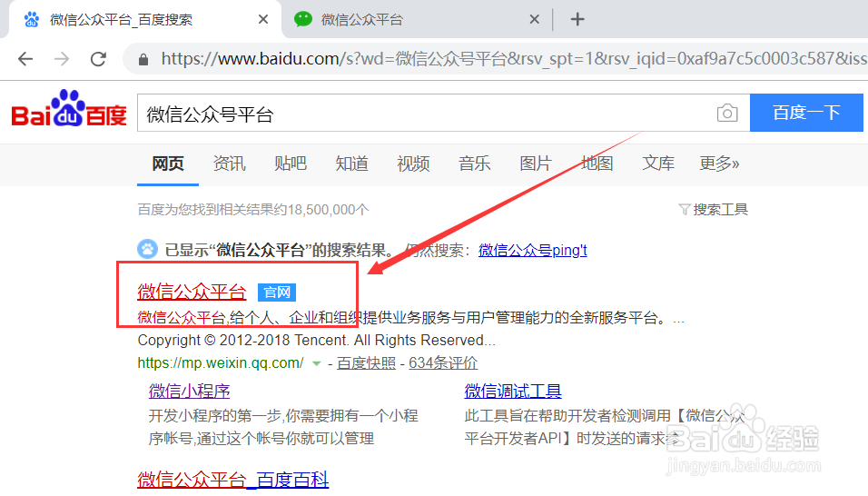Click the Copyright © 2012-2018 Tencent line
Screen dimensions: 868x496
click(316, 340)
